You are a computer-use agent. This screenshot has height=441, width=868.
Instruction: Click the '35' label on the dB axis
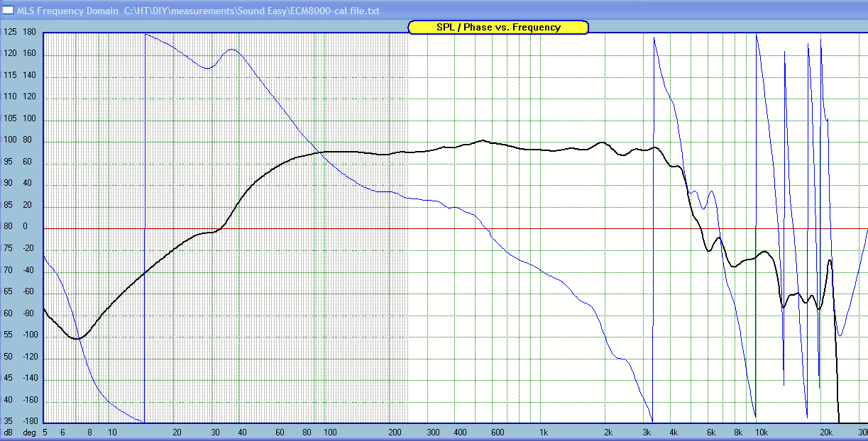[x=10, y=422]
